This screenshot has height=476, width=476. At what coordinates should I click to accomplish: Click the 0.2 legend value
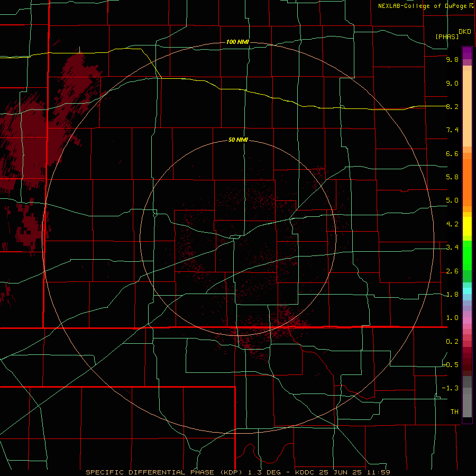tap(452, 342)
